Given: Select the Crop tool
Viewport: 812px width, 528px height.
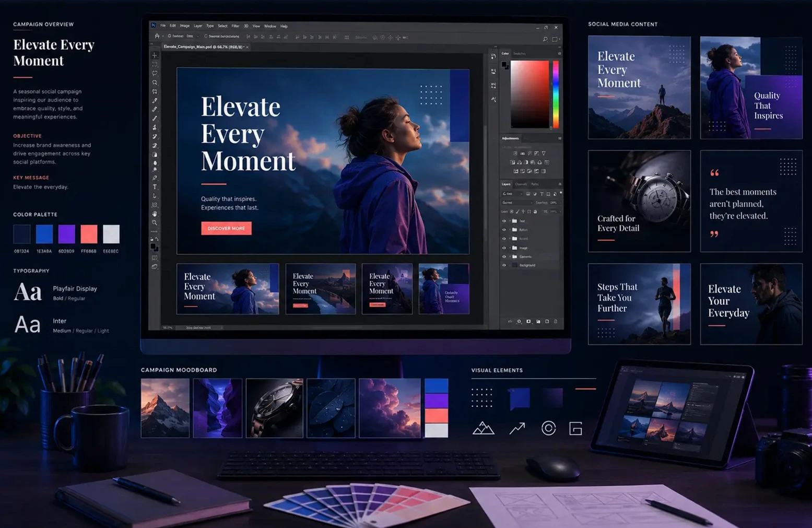Looking at the screenshot, I should click(155, 91).
